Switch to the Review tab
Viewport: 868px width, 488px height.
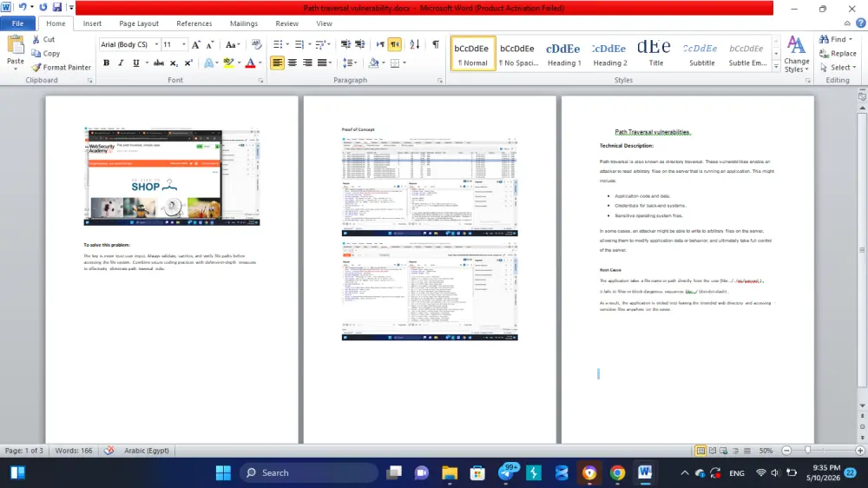[x=286, y=23]
